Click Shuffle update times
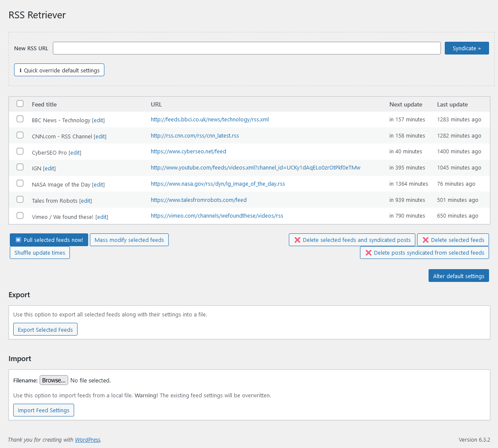 point(40,253)
